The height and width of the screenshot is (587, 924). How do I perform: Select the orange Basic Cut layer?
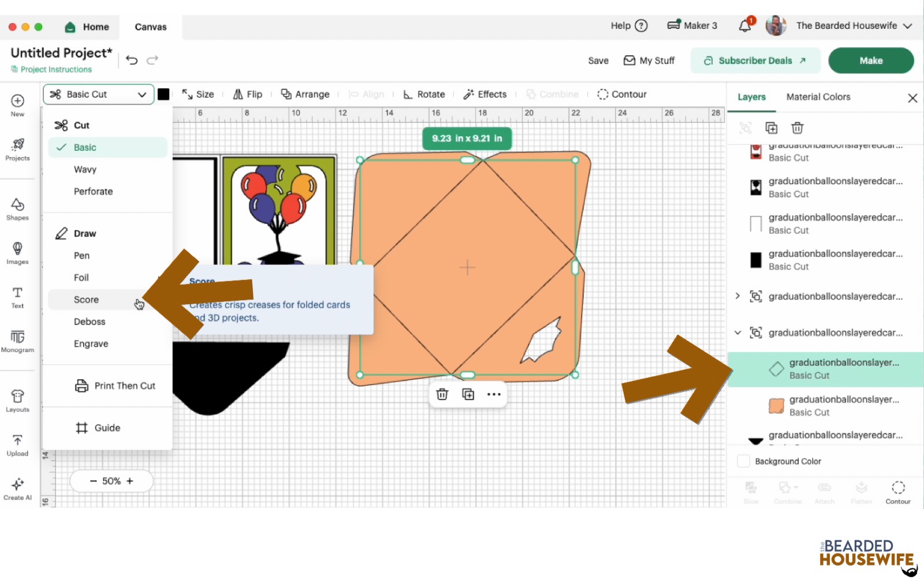tap(826, 405)
